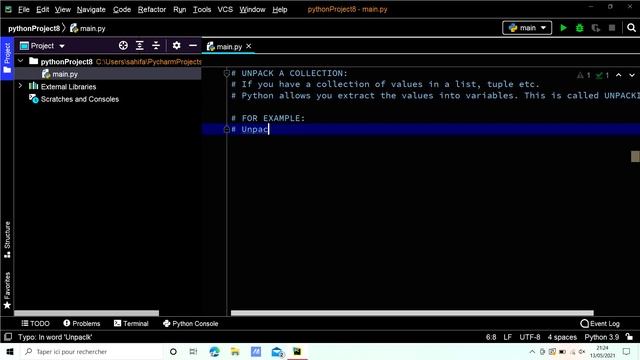Collapse the pythonProject8 root folder

[20, 61]
